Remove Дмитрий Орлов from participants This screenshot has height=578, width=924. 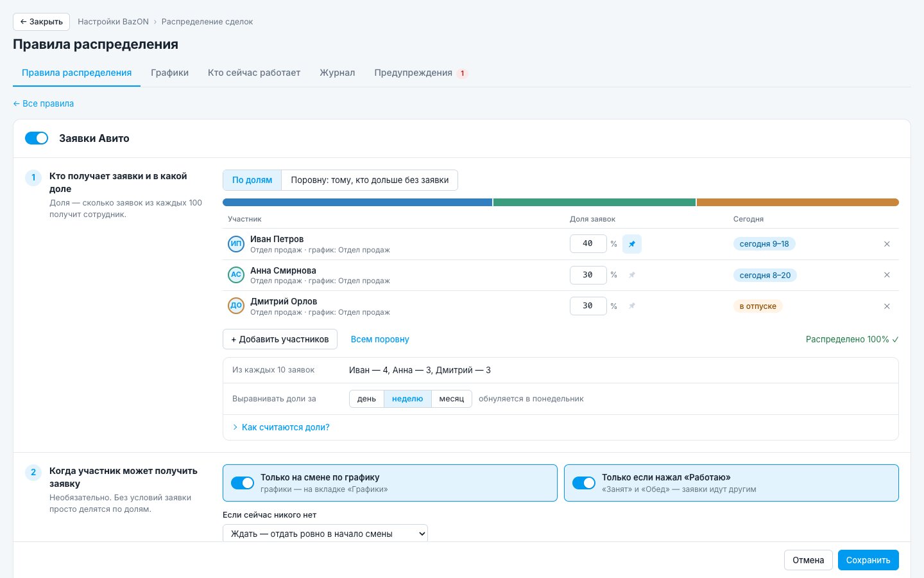click(887, 306)
